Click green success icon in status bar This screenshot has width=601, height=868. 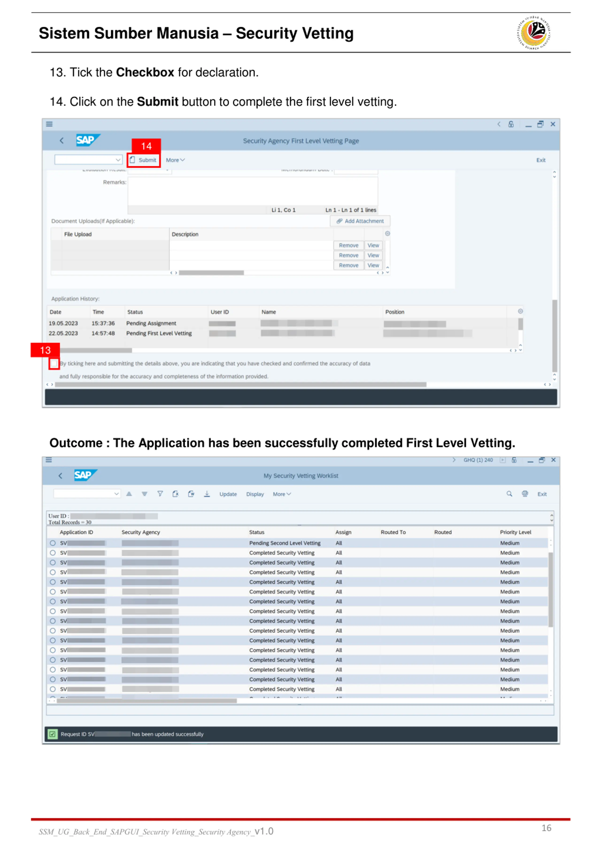tap(52, 734)
